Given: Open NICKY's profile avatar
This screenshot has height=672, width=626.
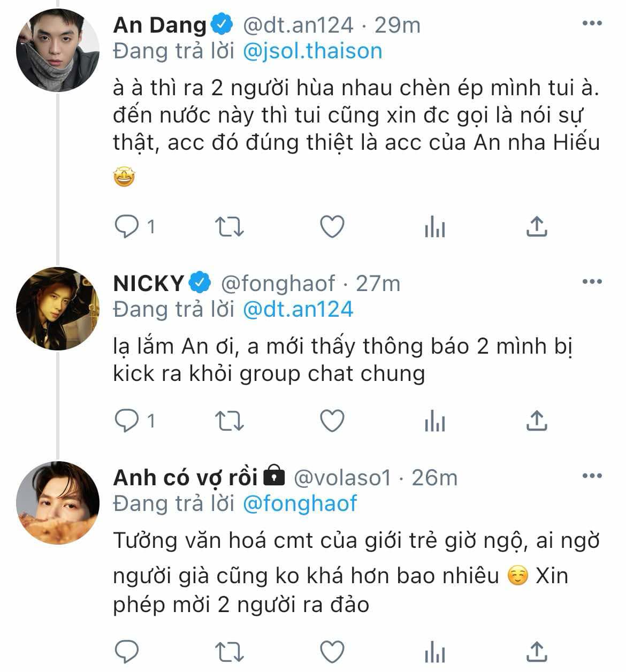Looking at the screenshot, I should click(x=58, y=309).
